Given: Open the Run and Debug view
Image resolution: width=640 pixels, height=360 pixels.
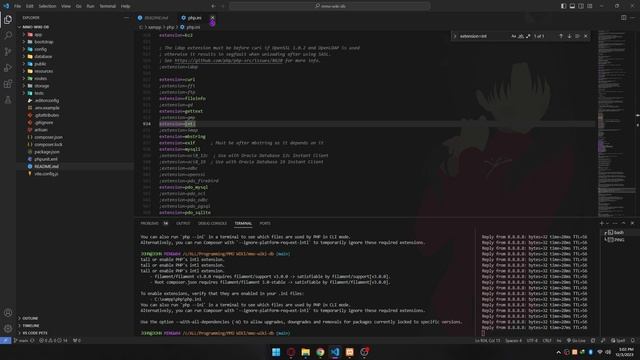Looking at the screenshot, I should [x=8, y=68].
